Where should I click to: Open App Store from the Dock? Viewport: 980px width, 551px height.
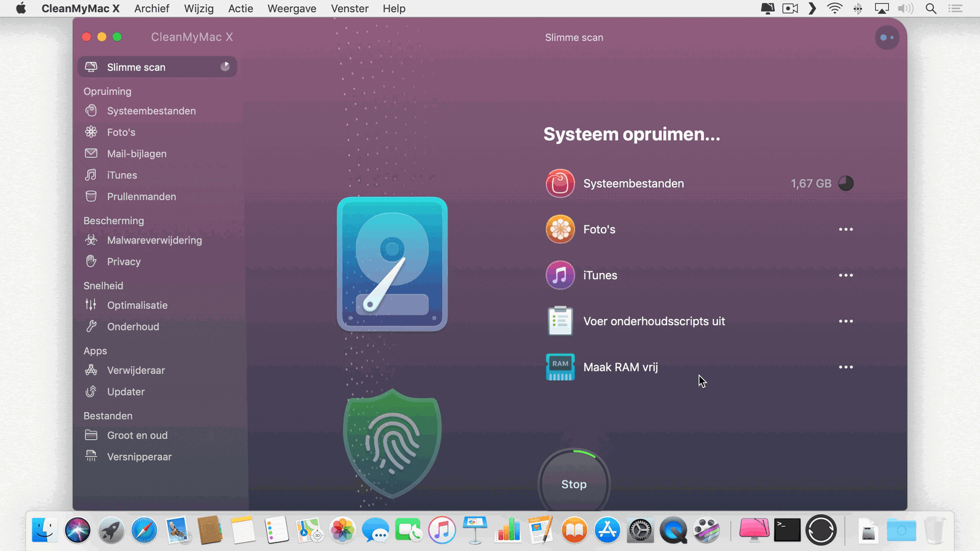(608, 530)
